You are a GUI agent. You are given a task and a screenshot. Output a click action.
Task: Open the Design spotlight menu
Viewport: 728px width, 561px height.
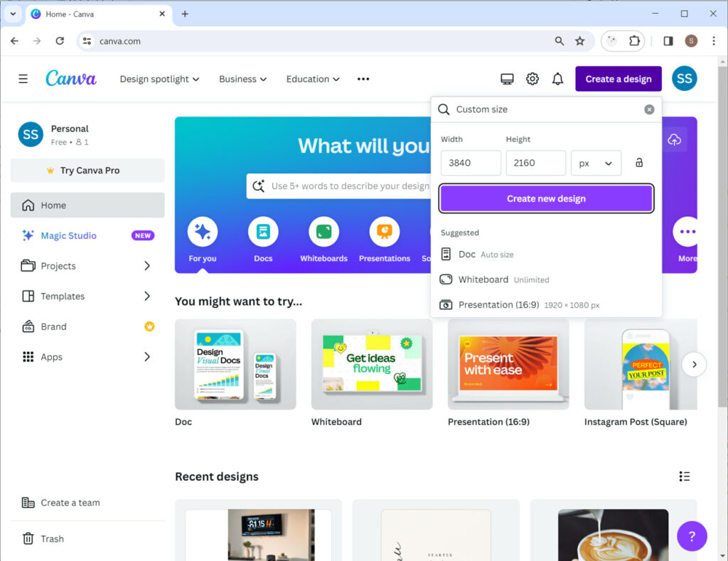click(159, 79)
